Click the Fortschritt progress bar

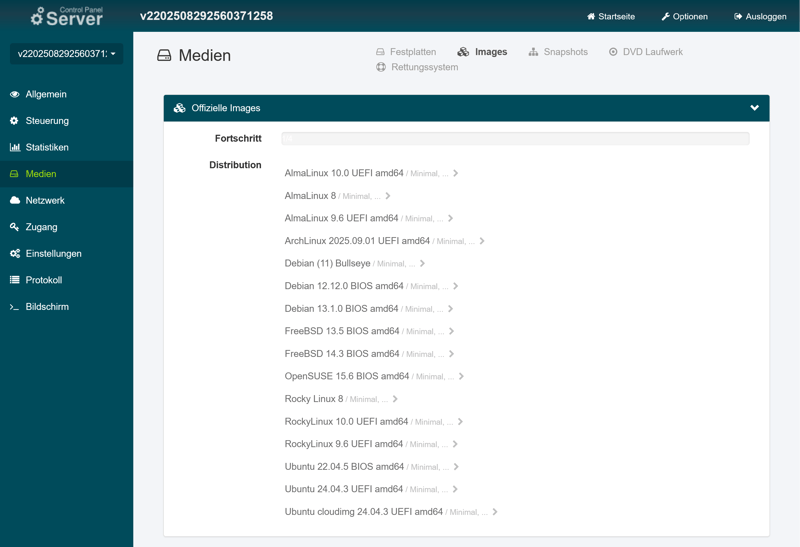515,139
